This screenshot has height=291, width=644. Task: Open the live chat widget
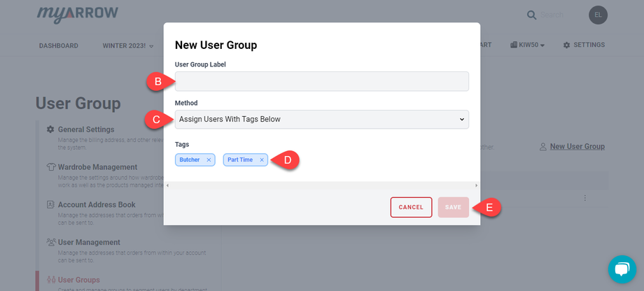point(622,269)
